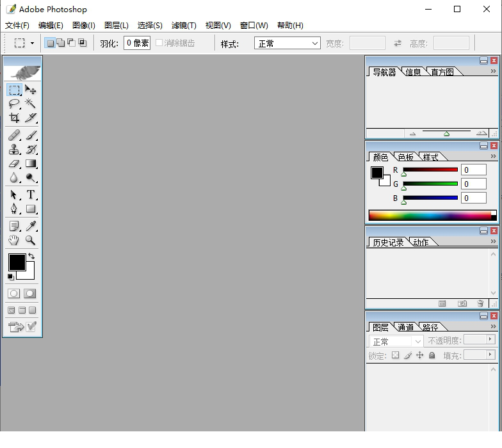This screenshot has height=448, width=502.
Task: Select the Notes tool
Action: (x=14, y=226)
